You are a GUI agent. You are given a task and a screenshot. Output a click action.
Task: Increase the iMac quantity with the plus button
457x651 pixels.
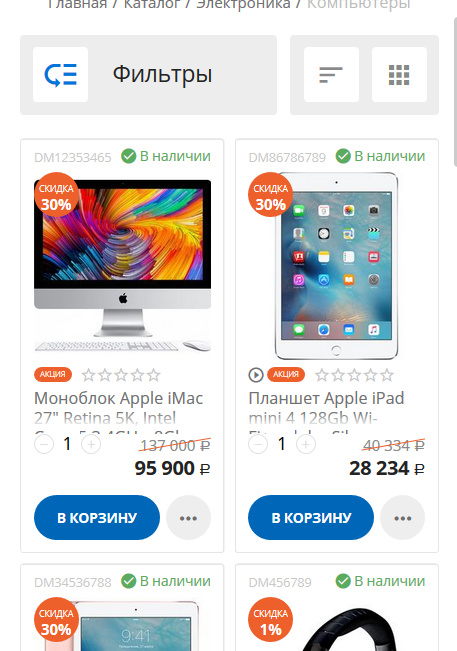[x=91, y=444]
